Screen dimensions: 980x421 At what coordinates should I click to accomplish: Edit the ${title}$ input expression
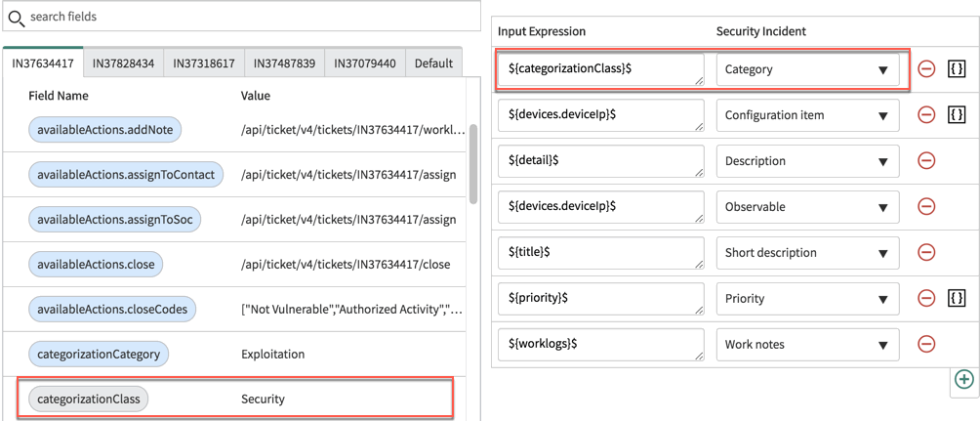[601, 253]
